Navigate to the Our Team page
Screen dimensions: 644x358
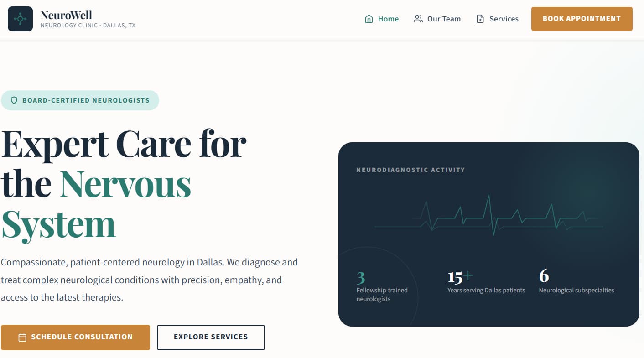click(x=444, y=19)
